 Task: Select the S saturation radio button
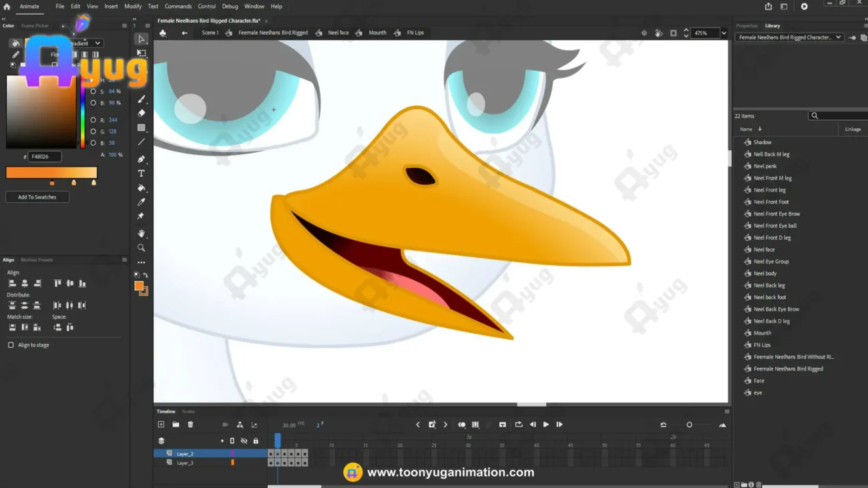[x=93, y=91]
